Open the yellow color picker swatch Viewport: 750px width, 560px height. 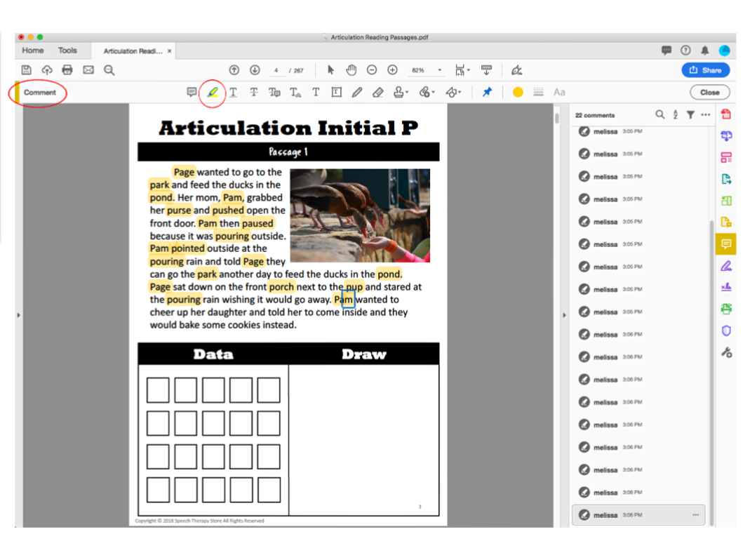[518, 92]
